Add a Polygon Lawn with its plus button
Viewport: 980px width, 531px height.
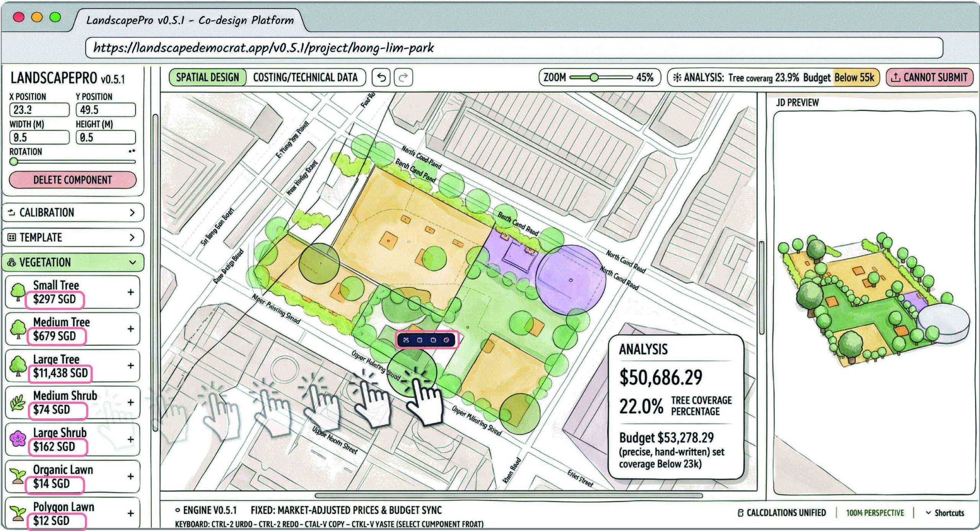tap(131, 513)
